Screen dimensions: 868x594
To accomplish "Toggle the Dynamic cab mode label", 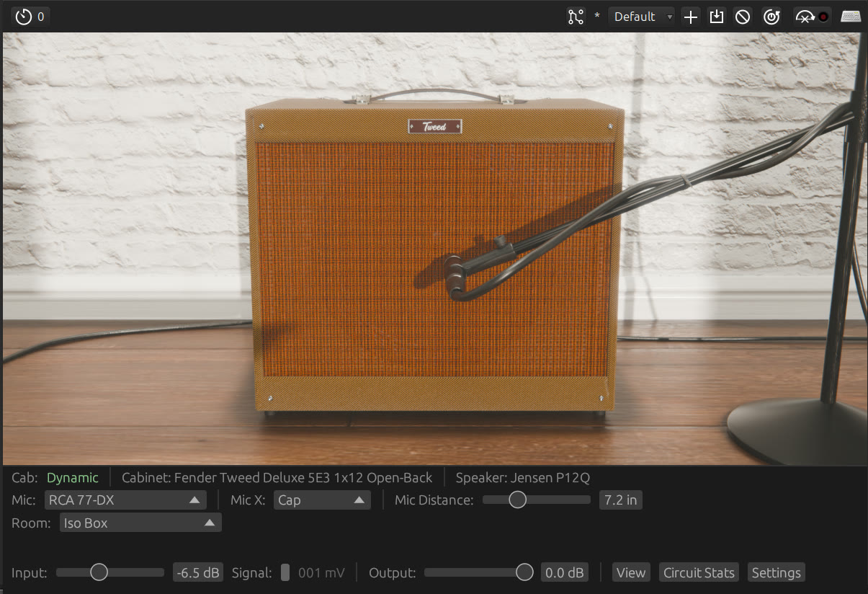I will tap(73, 477).
